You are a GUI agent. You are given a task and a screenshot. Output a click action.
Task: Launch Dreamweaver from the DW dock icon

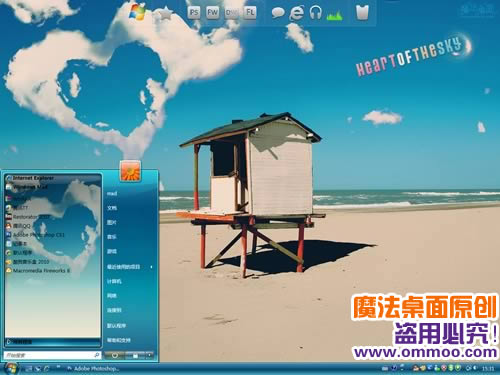(231, 13)
